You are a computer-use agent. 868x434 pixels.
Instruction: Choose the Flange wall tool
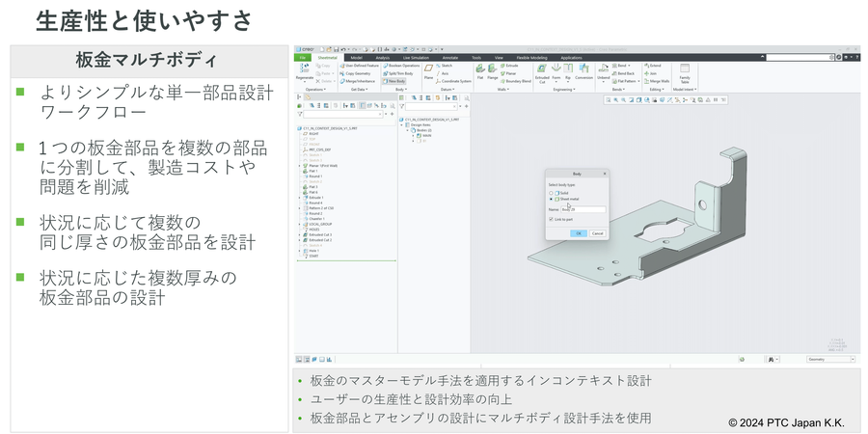[x=494, y=71]
